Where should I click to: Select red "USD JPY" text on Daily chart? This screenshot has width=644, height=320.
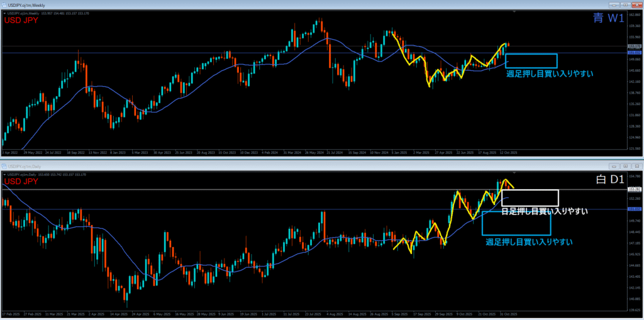[x=21, y=181]
